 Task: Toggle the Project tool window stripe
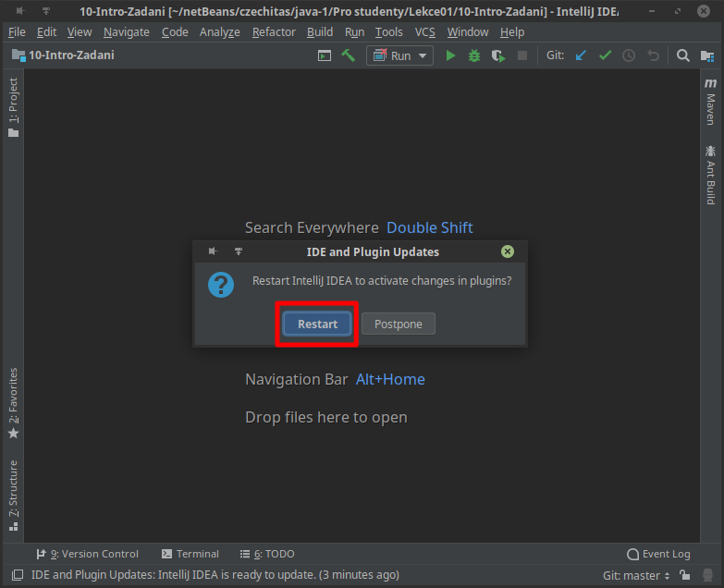13,107
